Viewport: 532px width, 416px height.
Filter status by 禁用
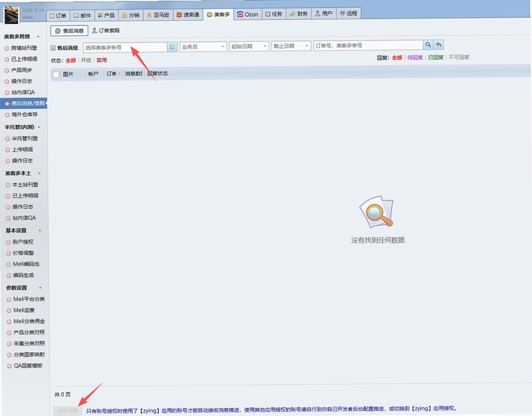coord(102,60)
